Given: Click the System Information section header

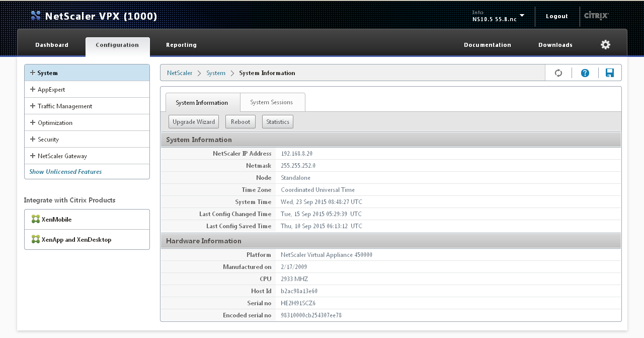Looking at the screenshot, I should pos(391,140).
